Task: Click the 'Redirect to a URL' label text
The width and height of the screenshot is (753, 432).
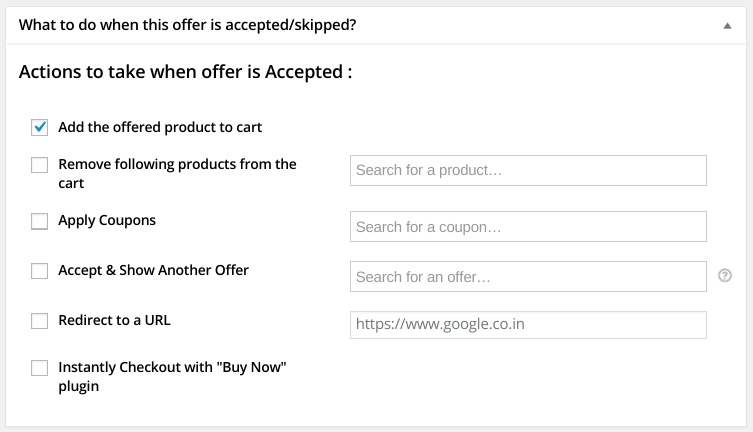Action: click(114, 320)
